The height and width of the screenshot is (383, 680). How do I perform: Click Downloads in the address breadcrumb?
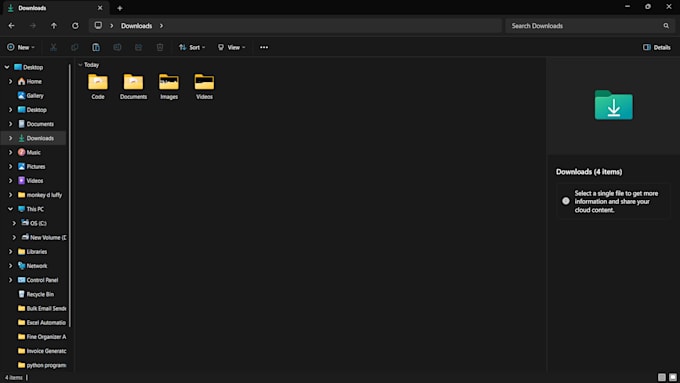[136, 26]
